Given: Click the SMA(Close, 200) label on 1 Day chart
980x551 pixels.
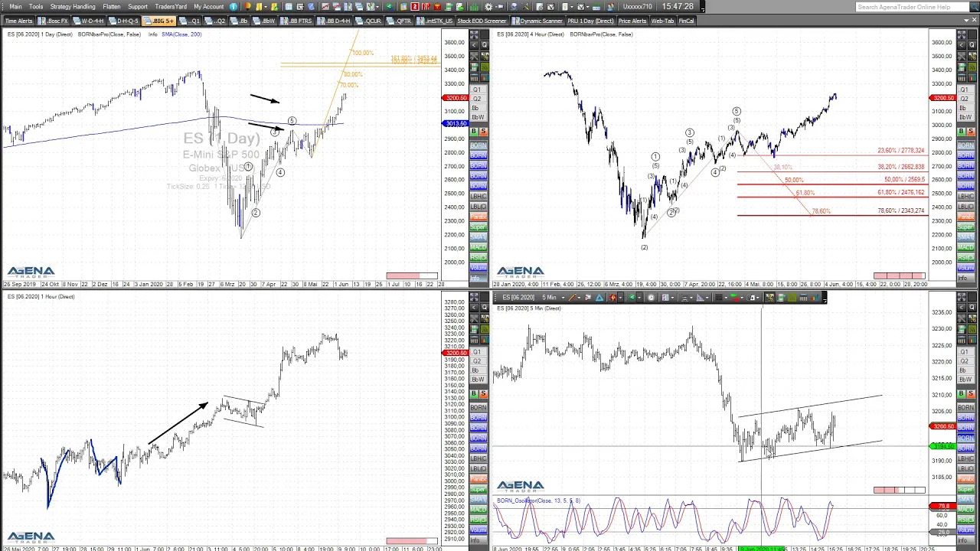Looking at the screenshot, I should [x=181, y=34].
